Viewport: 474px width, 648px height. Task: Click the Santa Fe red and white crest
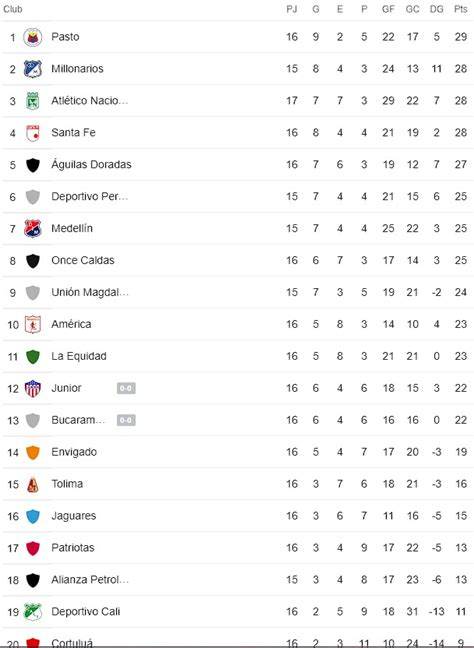[33, 133]
